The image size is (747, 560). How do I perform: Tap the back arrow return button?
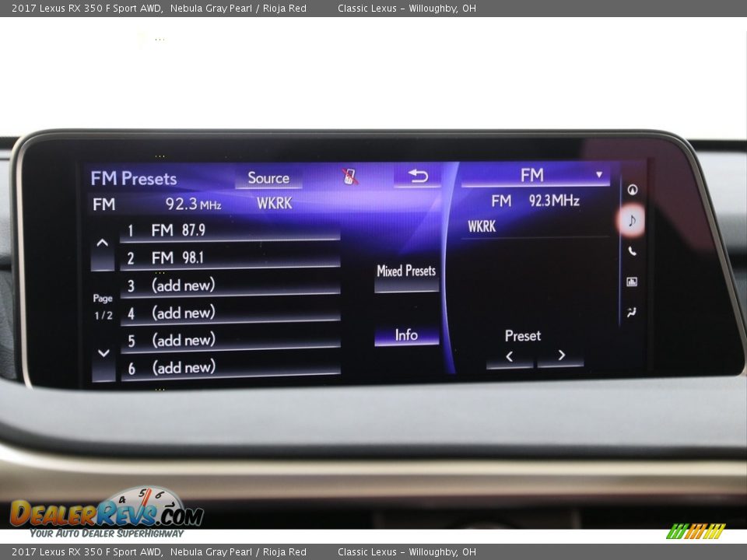tap(417, 177)
